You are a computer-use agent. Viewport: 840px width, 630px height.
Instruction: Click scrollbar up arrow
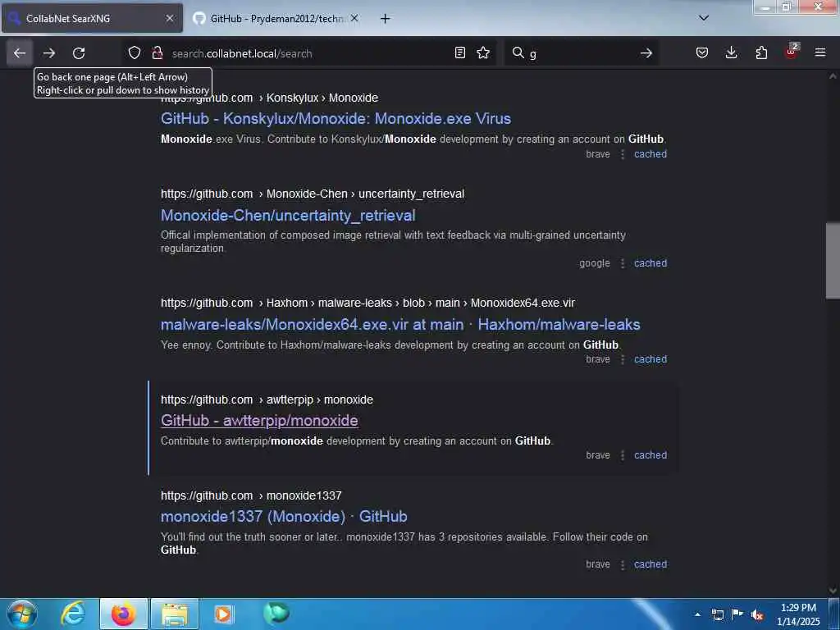(x=833, y=76)
